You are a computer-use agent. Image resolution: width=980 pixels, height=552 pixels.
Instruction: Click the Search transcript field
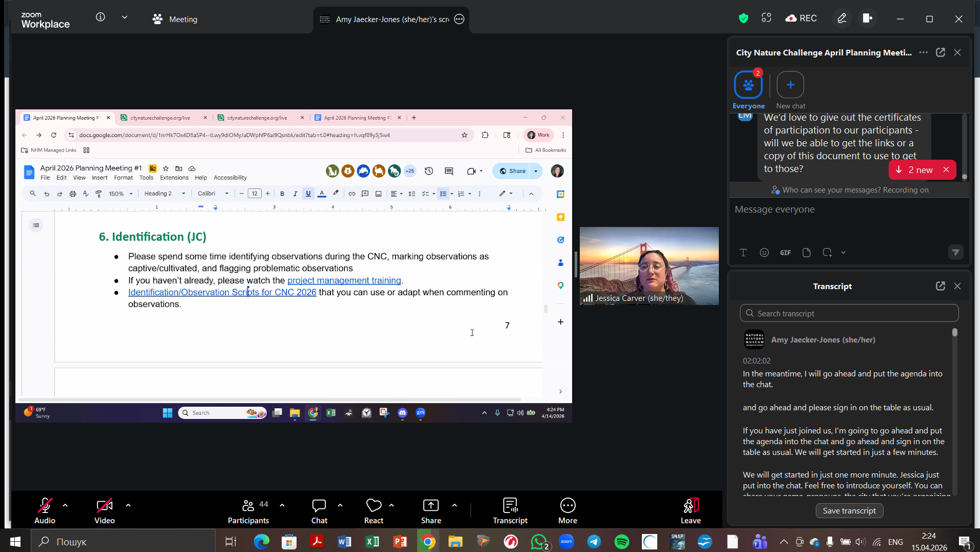tap(849, 313)
